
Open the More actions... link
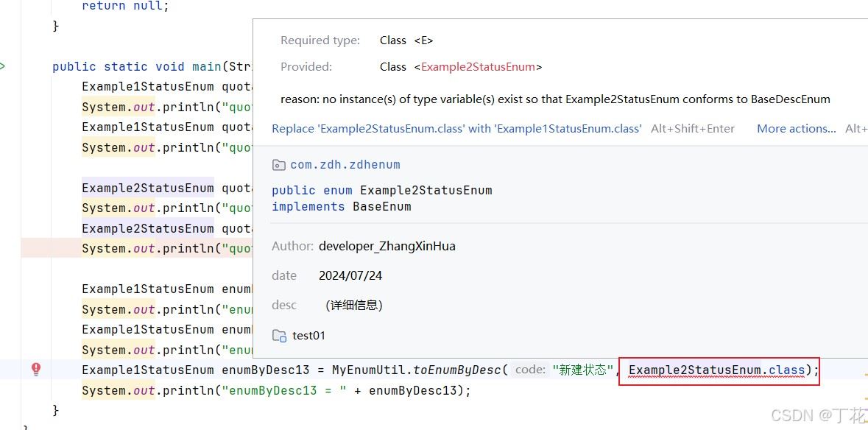(x=796, y=128)
